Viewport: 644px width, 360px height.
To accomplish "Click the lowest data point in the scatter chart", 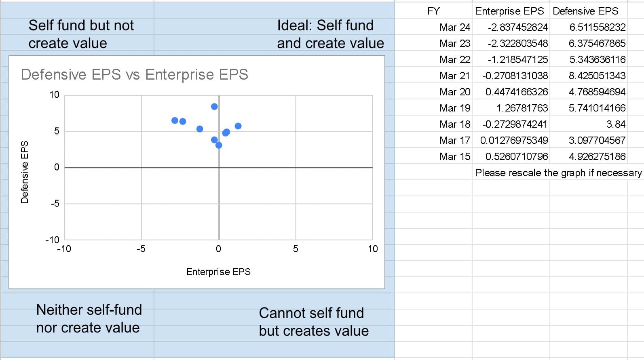I will (x=219, y=145).
